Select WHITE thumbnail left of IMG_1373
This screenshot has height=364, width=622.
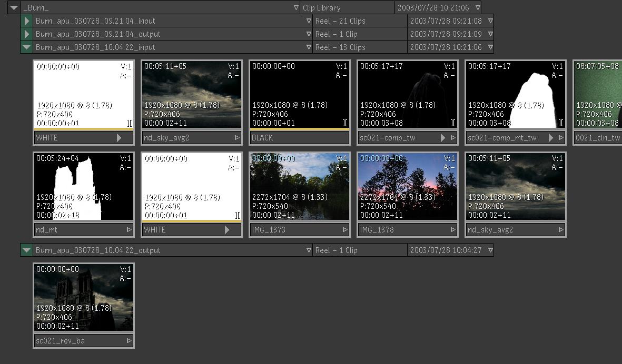pyautogui.click(x=192, y=186)
